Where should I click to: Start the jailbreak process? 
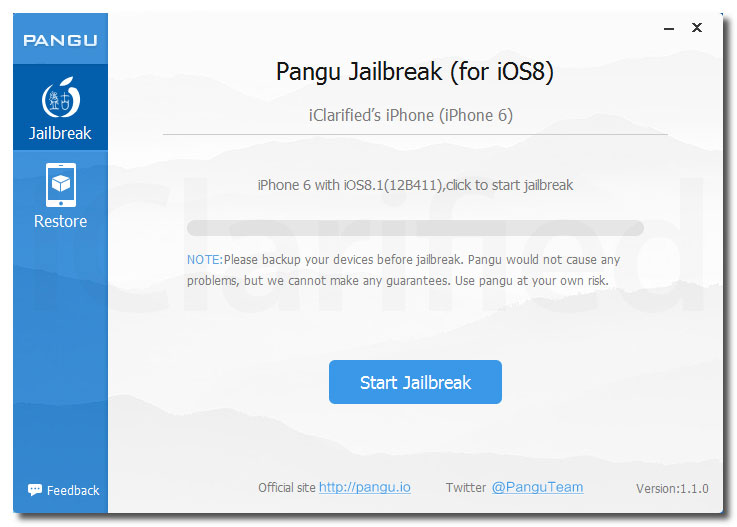(415, 382)
